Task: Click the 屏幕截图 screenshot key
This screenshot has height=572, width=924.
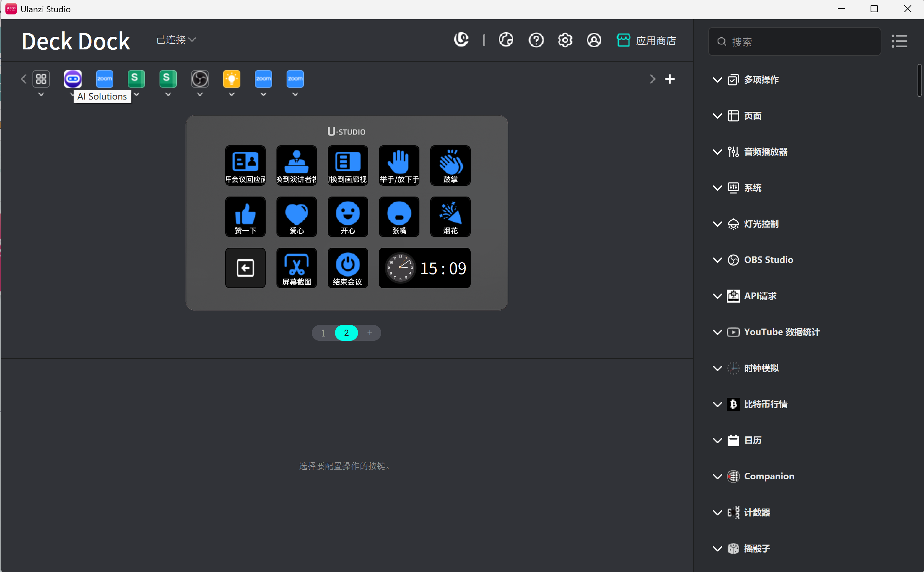Action: coord(296,268)
